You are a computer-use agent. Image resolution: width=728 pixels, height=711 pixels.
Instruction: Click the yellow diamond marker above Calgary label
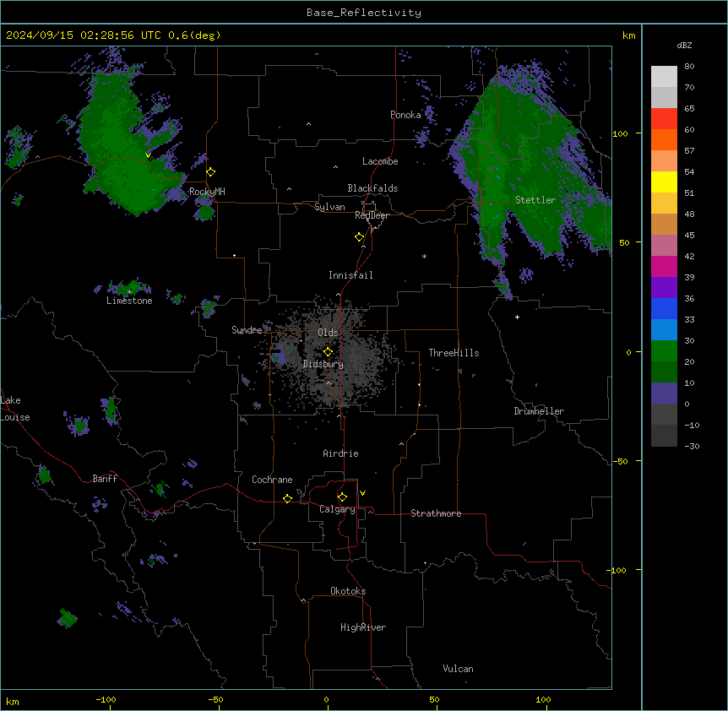343,497
